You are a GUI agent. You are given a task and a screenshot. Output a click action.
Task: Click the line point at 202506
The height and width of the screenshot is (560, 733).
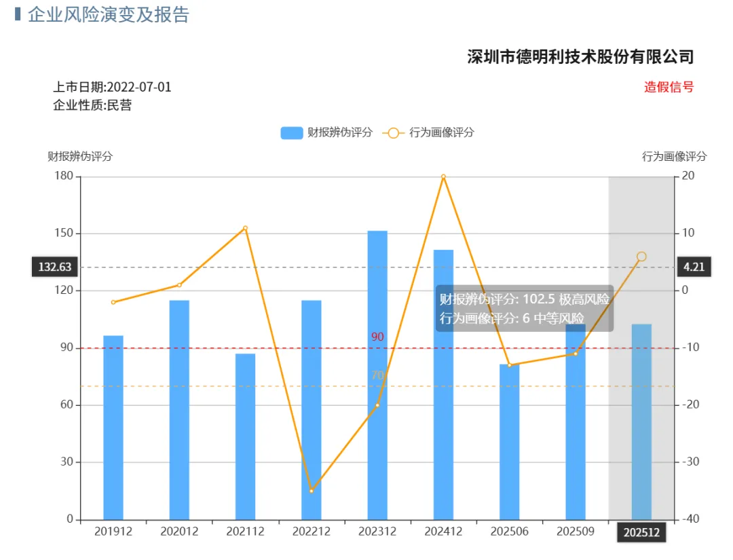click(510, 365)
